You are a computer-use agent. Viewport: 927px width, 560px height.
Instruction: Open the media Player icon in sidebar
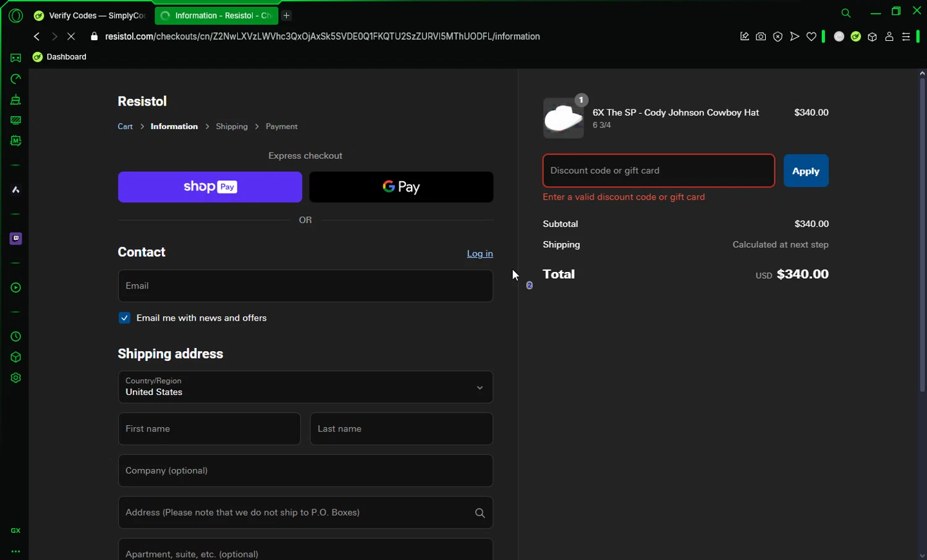(16, 287)
